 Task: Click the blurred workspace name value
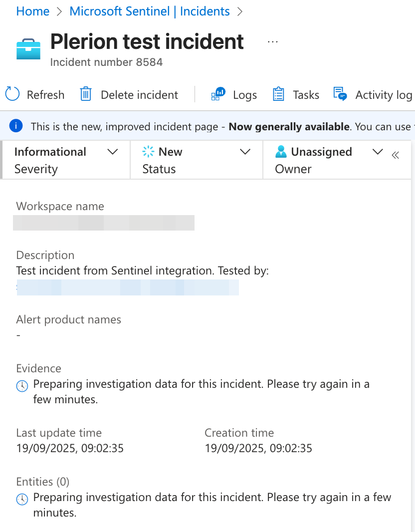click(x=104, y=223)
